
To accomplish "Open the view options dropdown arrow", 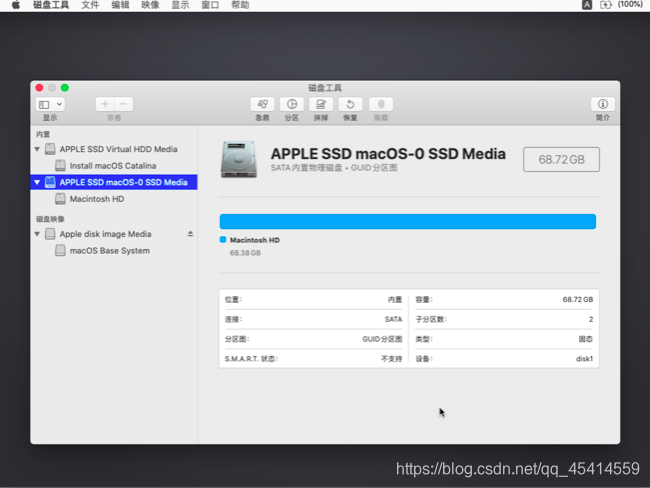I will click(59, 104).
